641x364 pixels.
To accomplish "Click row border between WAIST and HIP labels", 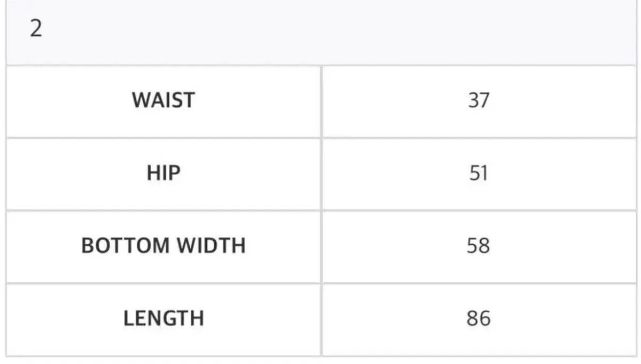I will 163,138.
